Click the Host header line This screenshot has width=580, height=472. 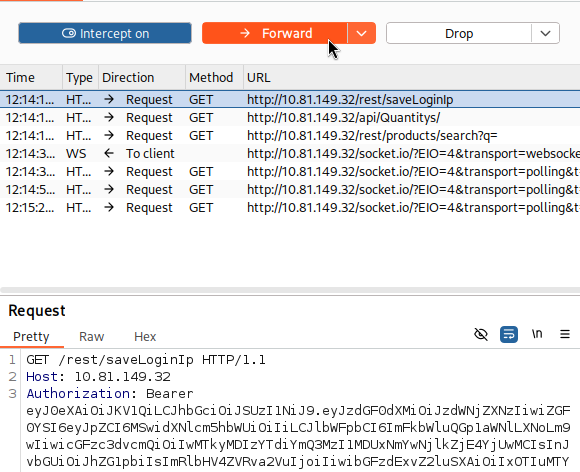coord(98,377)
